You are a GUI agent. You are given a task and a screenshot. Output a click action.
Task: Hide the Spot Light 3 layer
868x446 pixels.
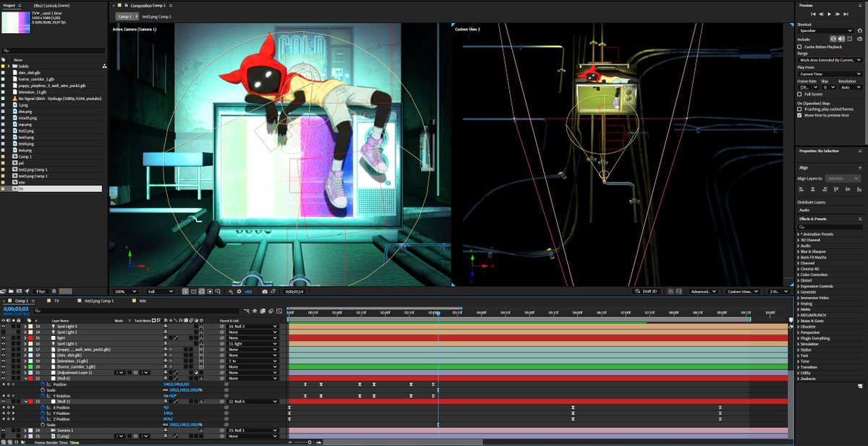click(x=4, y=327)
